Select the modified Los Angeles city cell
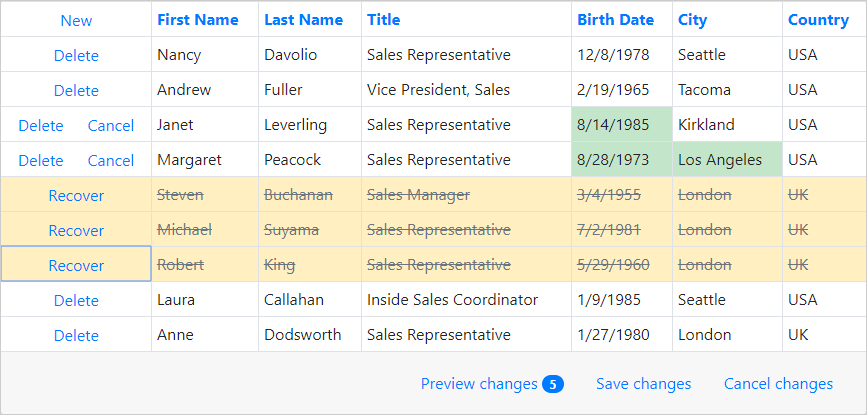This screenshot has height=415, width=867. click(727, 160)
